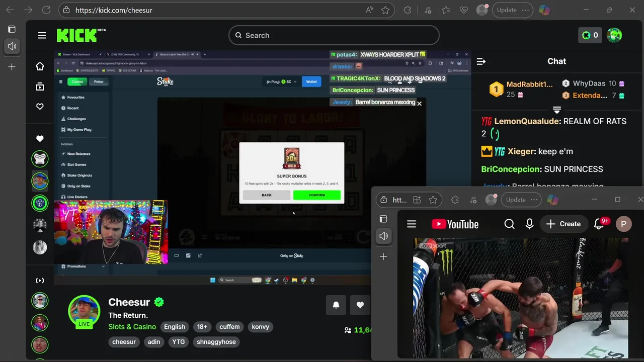
Task: Open MadRabbit1 top gifter entry
Action: point(521,89)
